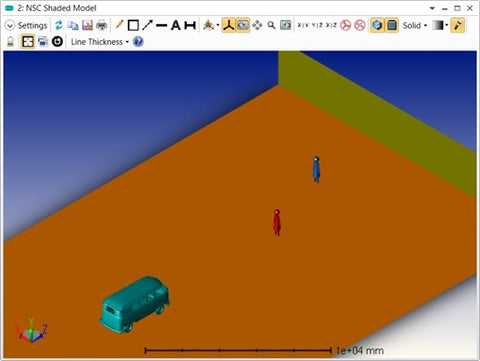Switch to the X|Y plane view
480x361 pixels.
click(303, 25)
